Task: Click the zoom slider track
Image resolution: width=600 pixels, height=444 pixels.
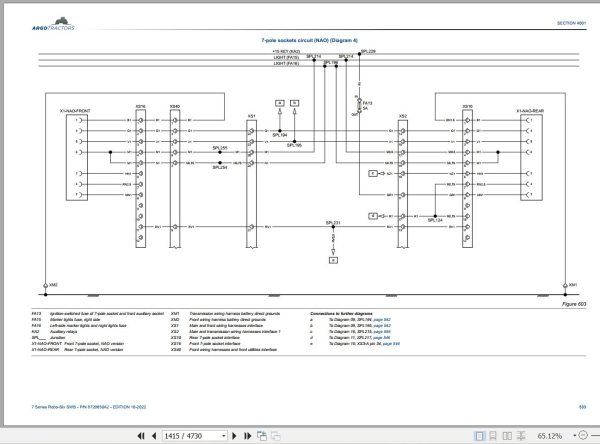Action: point(595,436)
